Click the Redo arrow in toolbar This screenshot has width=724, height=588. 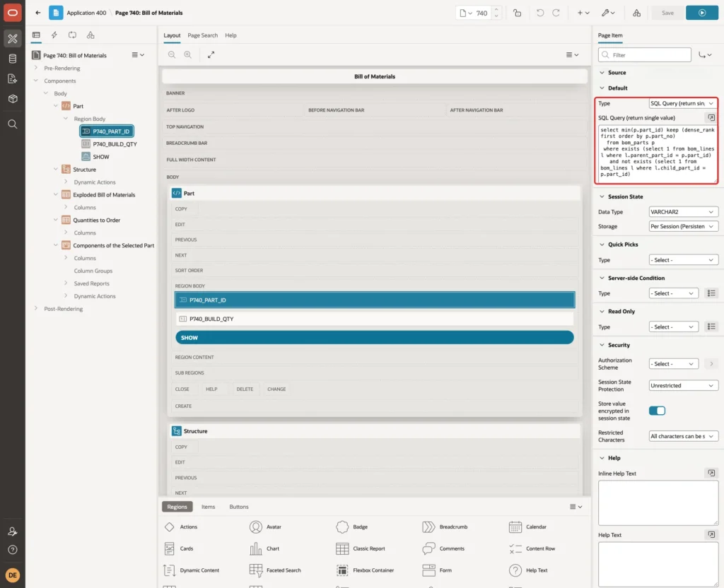point(556,13)
